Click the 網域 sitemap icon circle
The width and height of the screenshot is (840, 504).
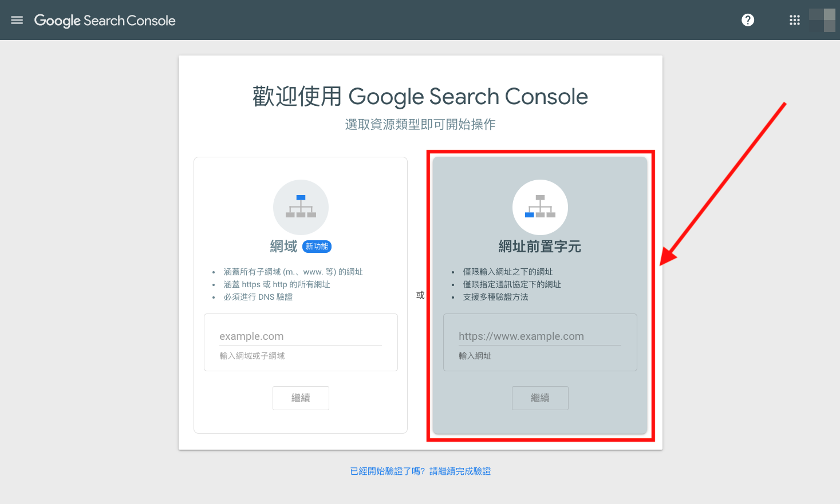(x=301, y=207)
